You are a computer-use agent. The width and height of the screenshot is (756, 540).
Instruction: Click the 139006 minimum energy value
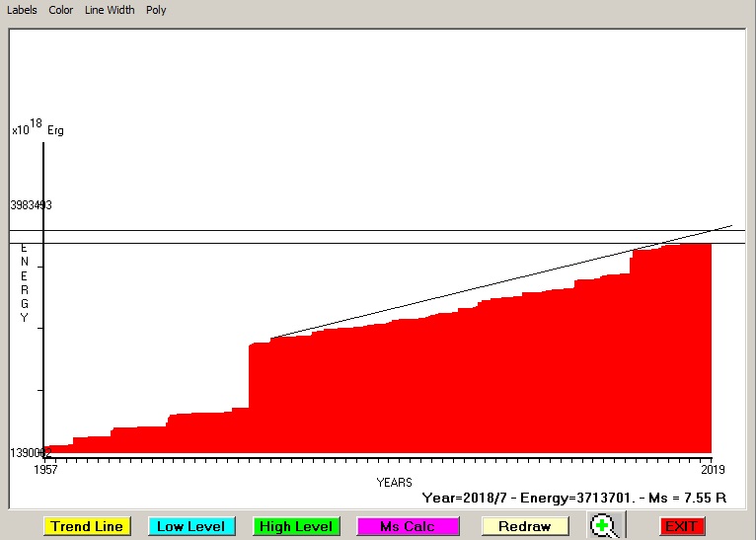(x=28, y=452)
